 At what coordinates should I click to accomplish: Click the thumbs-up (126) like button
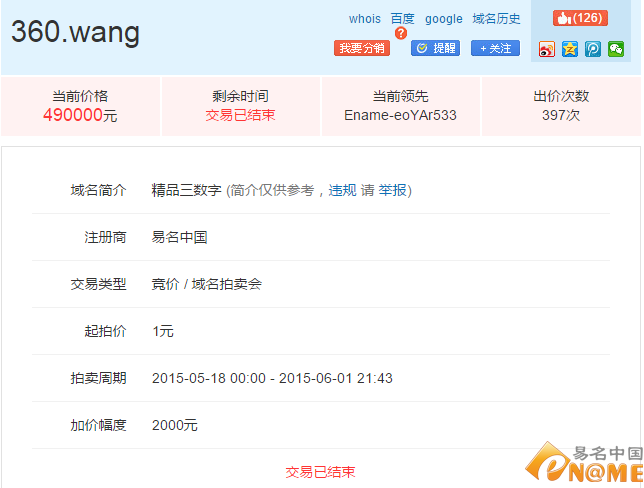(580, 18)
